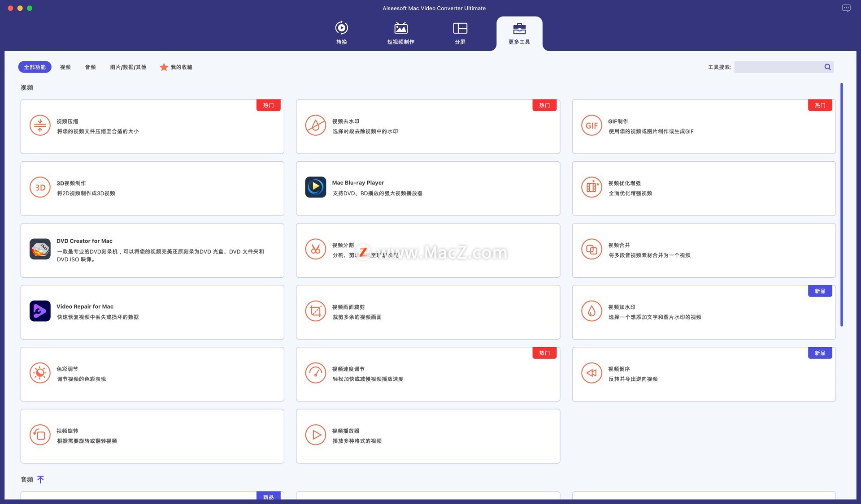Open DVD Creator for Mac icon
The width and height of the screenshot is (861, 504).
coord(40,249)
